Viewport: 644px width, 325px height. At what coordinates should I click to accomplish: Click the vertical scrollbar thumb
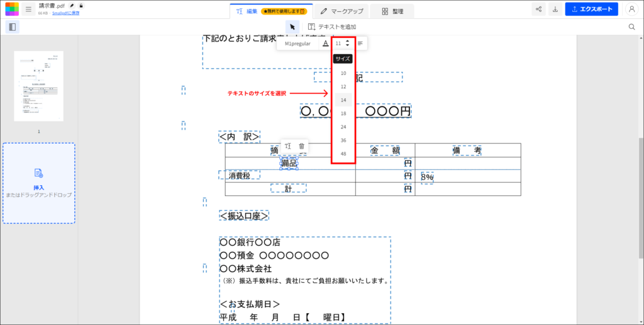point(641,198)
